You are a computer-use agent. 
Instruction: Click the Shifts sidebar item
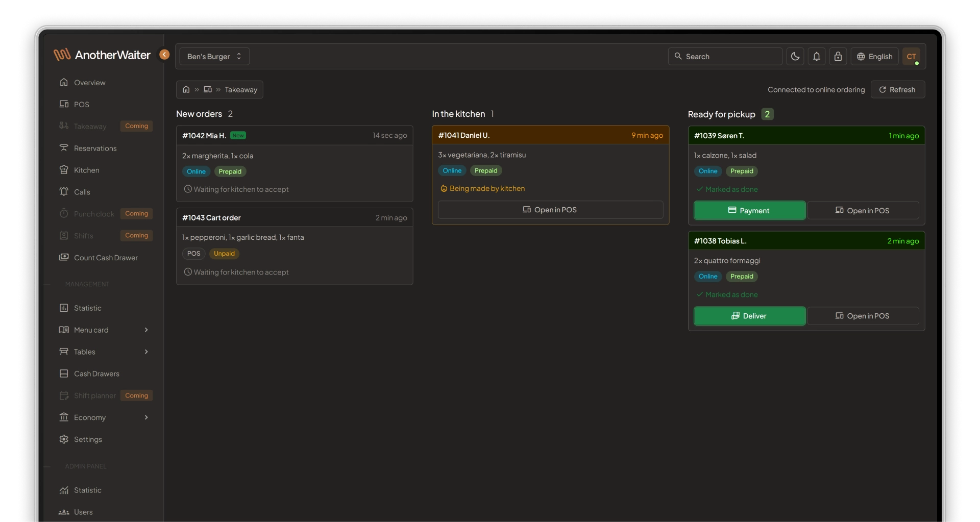(106, 236)
